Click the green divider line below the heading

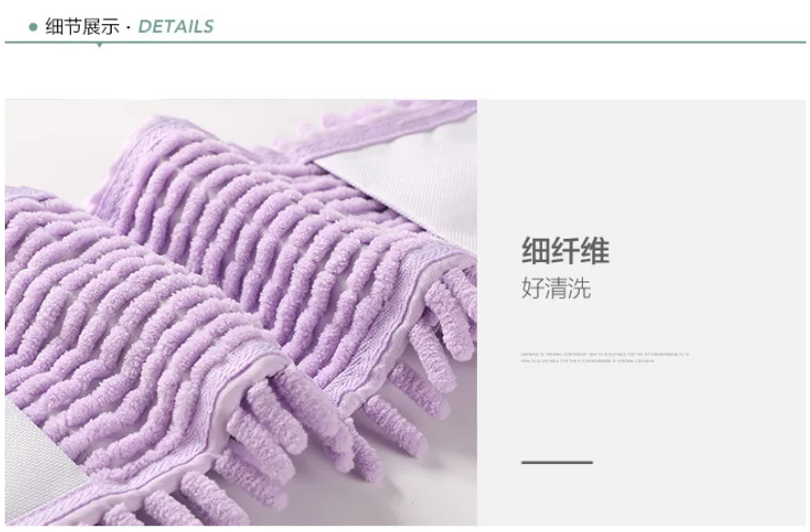coord(405,42)
